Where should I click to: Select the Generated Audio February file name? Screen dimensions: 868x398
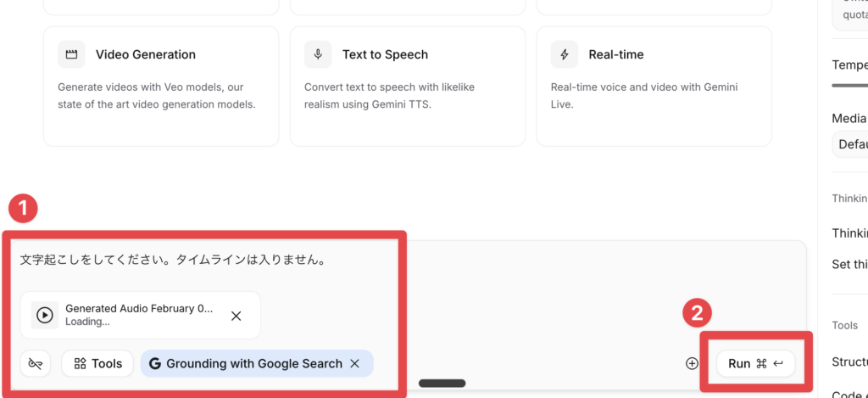click(x=139, y=309)
